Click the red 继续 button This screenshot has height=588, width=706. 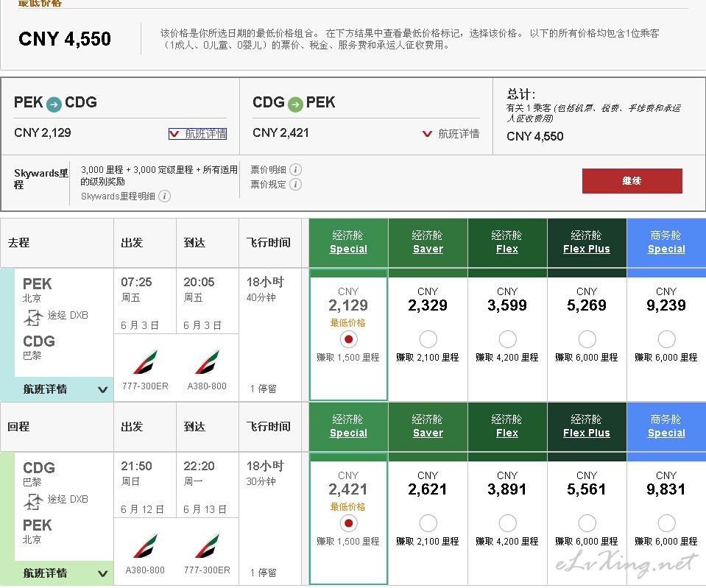point(632,181)
